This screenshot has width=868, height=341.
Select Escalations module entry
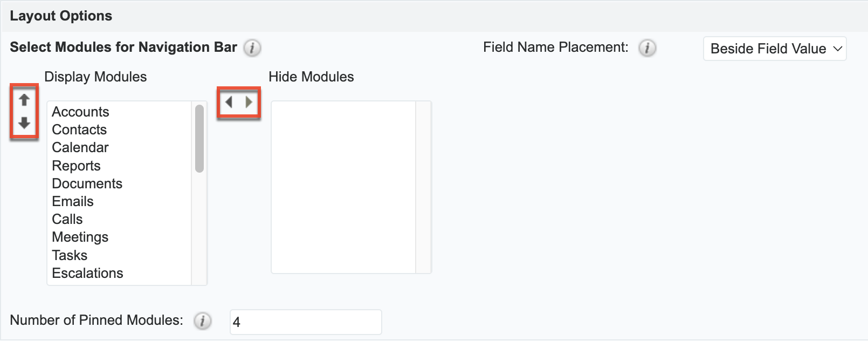pos(87,273)
